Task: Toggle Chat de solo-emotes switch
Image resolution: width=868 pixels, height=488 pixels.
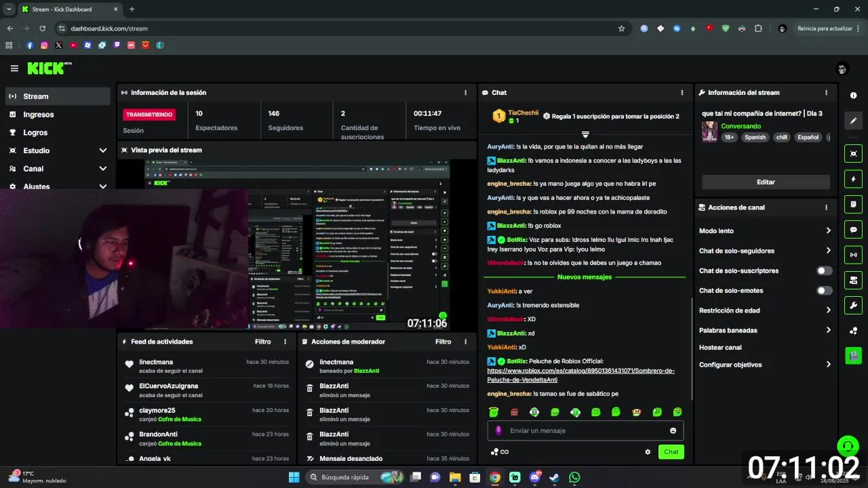Action: pos(824,291)
